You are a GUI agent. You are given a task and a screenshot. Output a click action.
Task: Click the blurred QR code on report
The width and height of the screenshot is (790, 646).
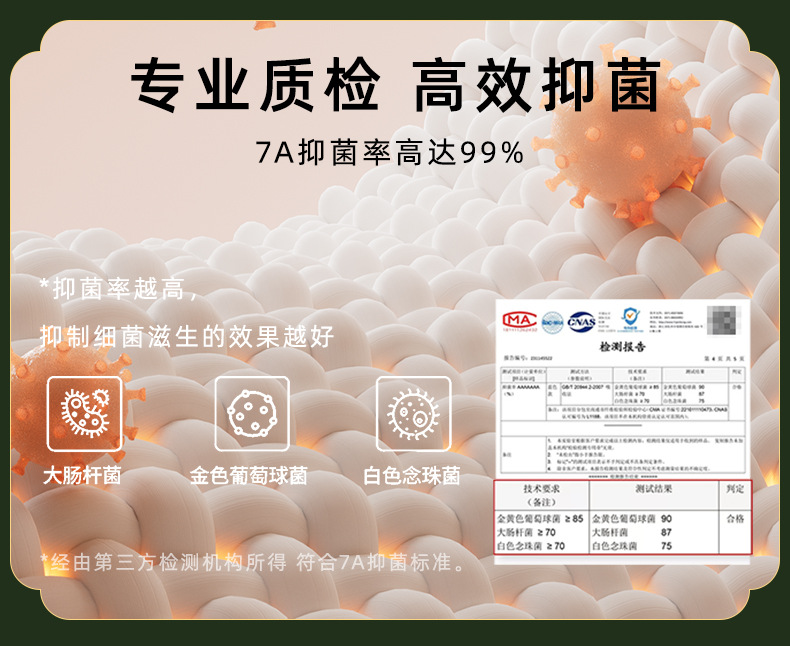click(x=724, y=320)
